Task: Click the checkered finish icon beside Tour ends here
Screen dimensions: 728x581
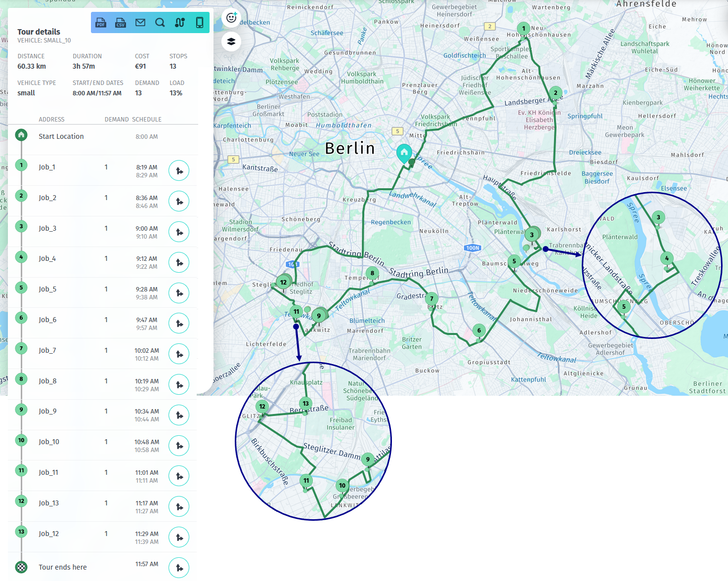Action: [x=21, y=567]
